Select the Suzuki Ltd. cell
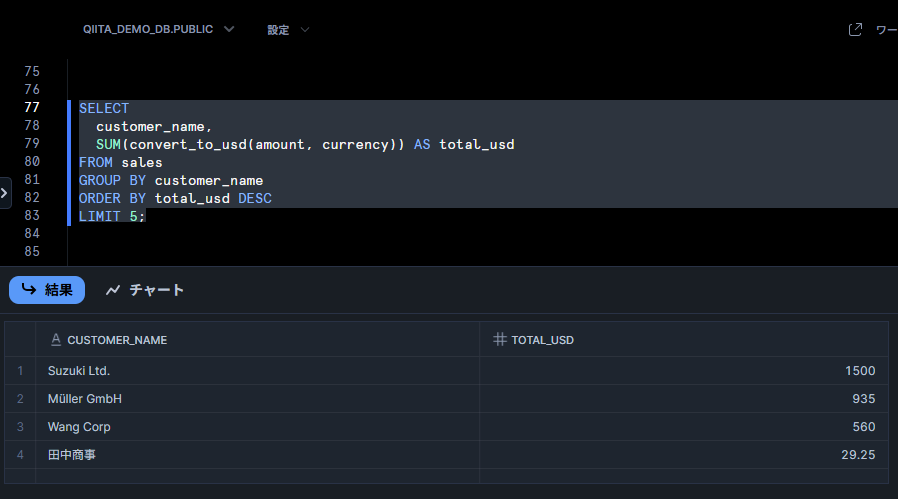 pyautogui.click(x=257, y=371)
